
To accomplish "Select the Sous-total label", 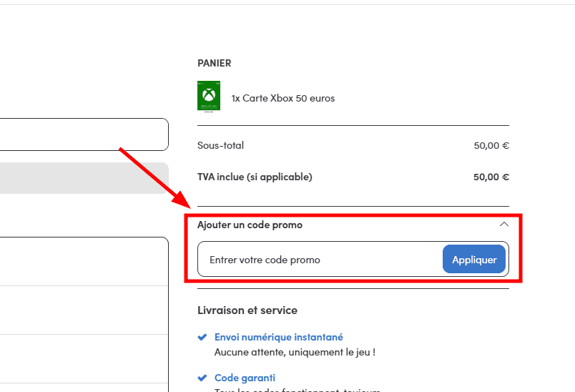I will point(220,145).
